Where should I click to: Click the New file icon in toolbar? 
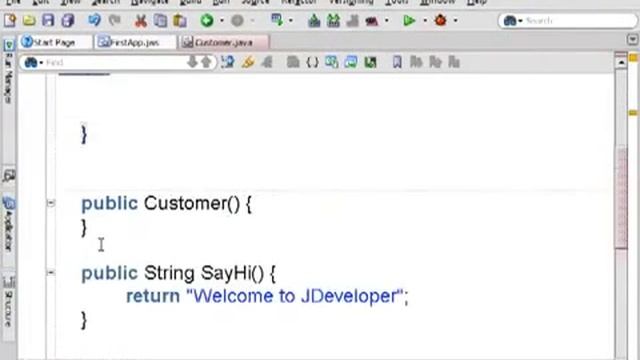click(10, 20)
